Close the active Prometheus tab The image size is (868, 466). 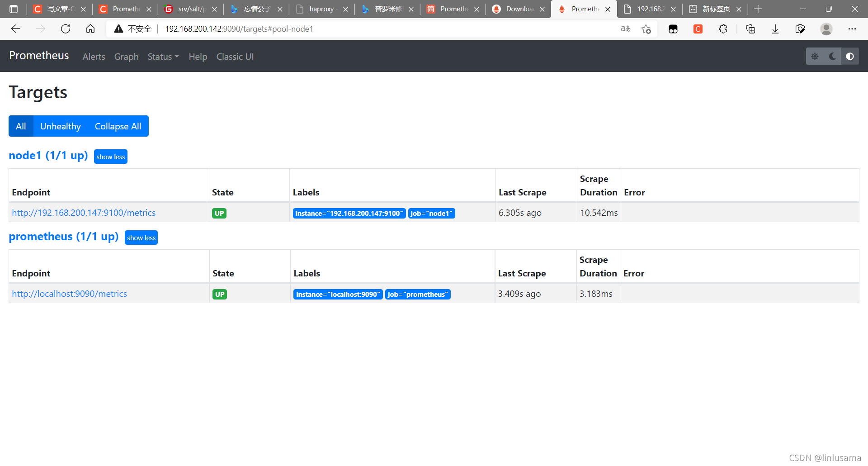(x=608, y=9)
